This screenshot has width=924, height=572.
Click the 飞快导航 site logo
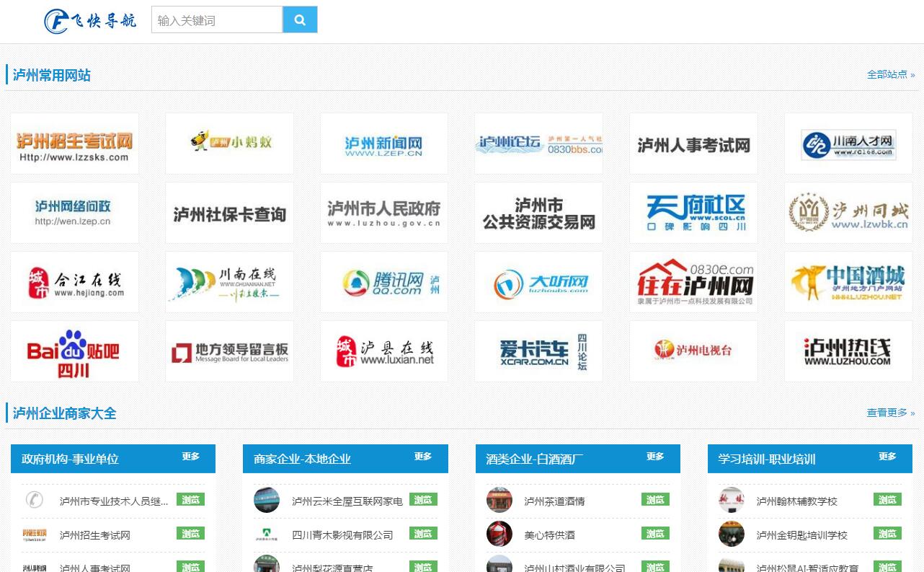90,21
